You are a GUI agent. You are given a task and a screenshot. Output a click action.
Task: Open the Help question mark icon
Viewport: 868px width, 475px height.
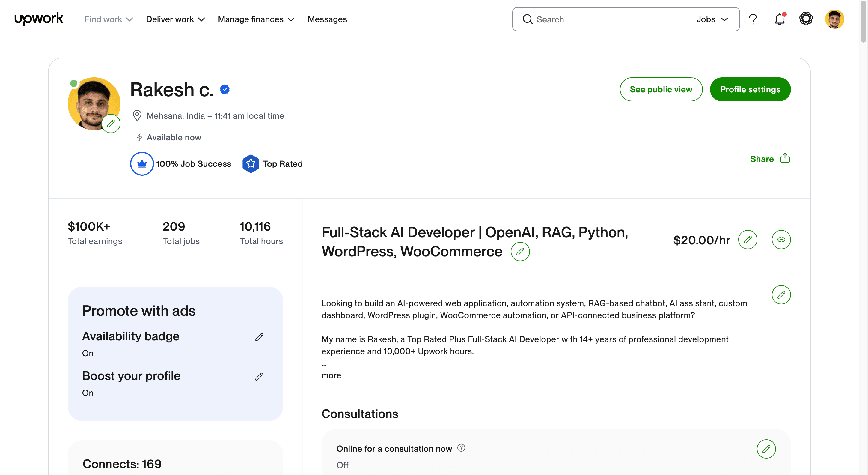[x=753, y=19]
